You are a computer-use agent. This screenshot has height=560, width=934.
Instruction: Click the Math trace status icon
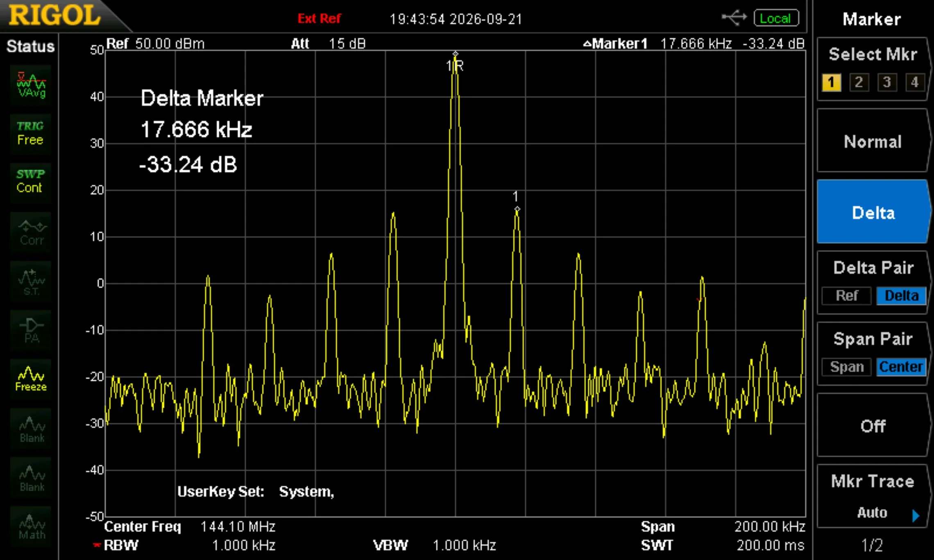(31, 526)
